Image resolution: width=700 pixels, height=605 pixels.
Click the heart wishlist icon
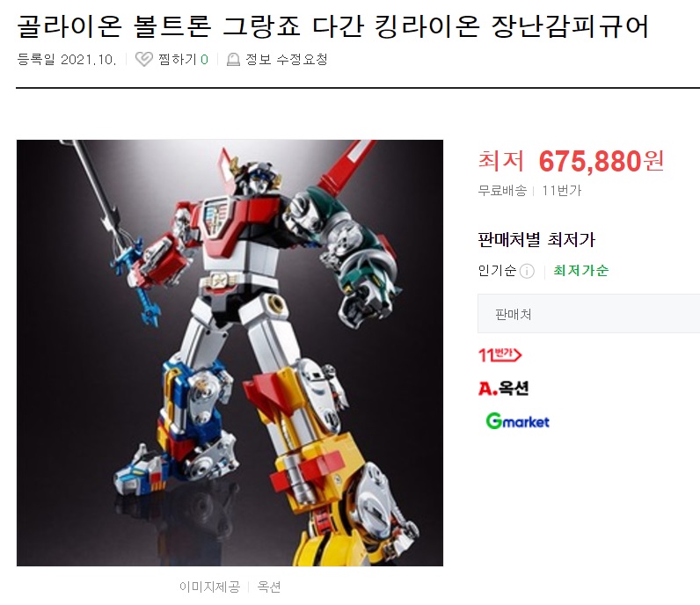point(143,59)
